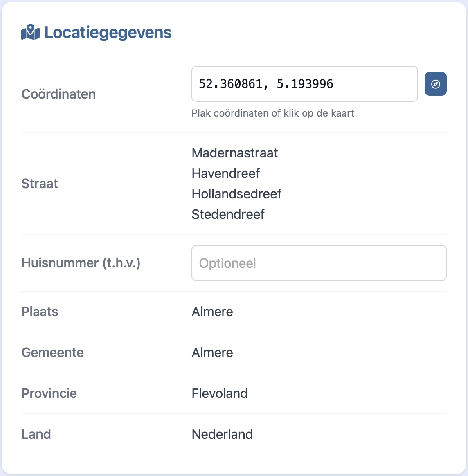Select the map icon beside Locatiegegevens

pyautogui.click(x=30, y=32)
